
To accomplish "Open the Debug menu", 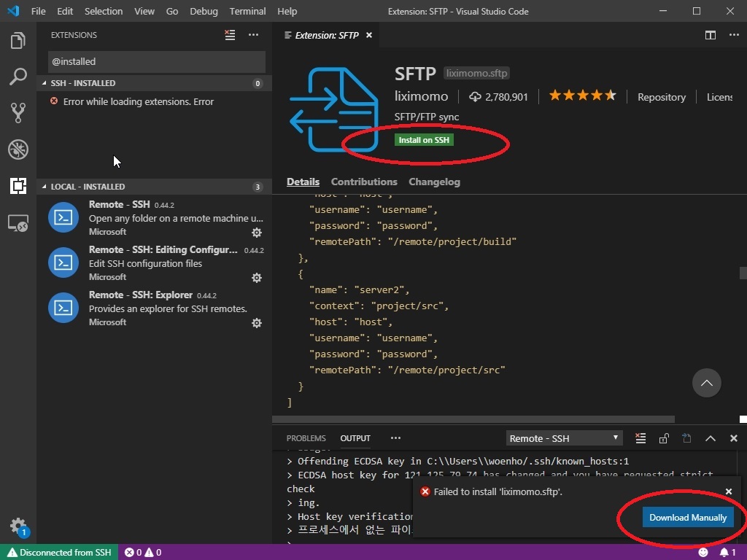I will point(204,11).
